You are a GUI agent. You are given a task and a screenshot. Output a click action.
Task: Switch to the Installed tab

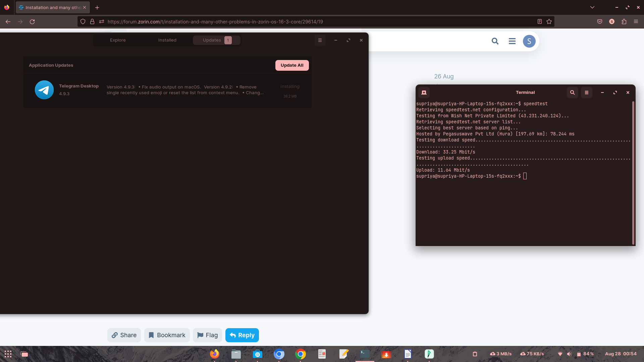pyautogui.click(x=167, y=40)
